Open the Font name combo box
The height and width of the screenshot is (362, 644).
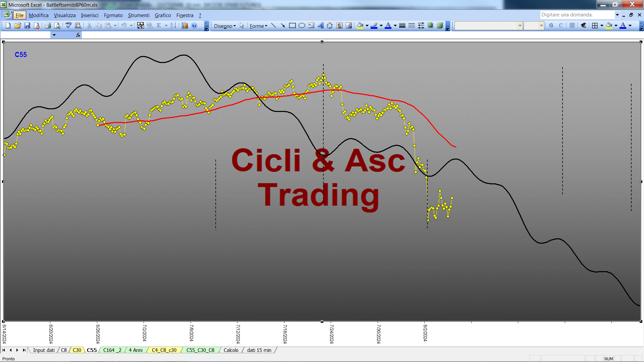[x=488, y=25]
